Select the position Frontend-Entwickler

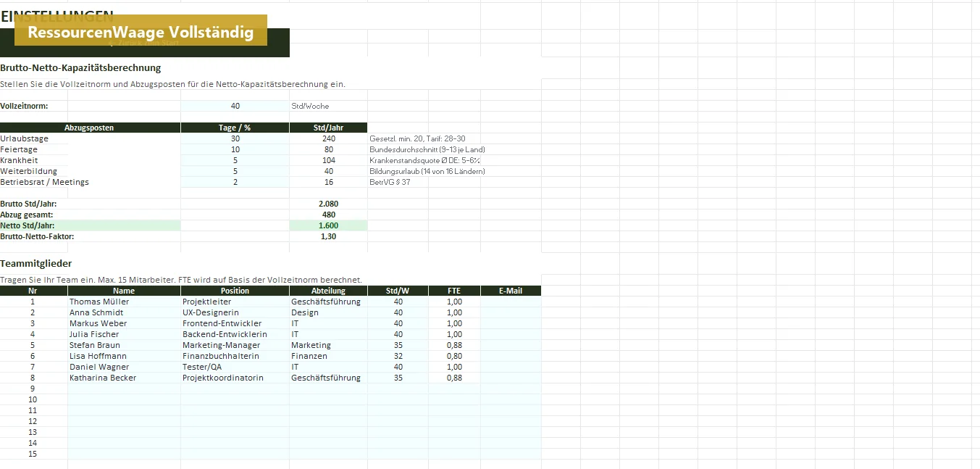click(235, 323)
